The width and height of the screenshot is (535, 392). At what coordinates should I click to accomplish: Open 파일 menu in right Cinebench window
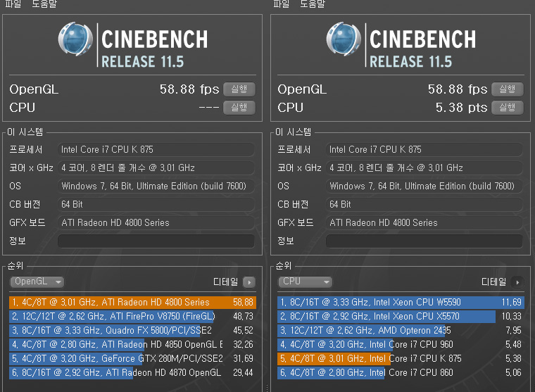tap(281, 4)
